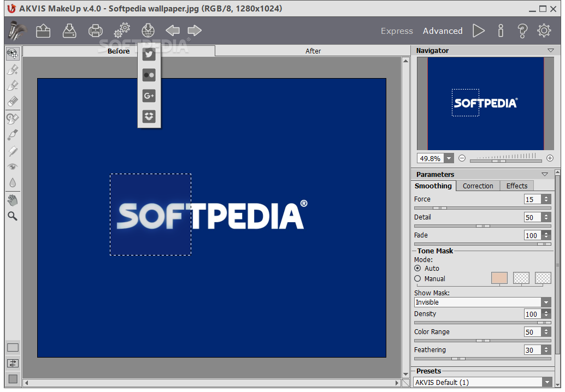
Task: Click the last empty tone swatch
Action: click(x=543, y=278)
